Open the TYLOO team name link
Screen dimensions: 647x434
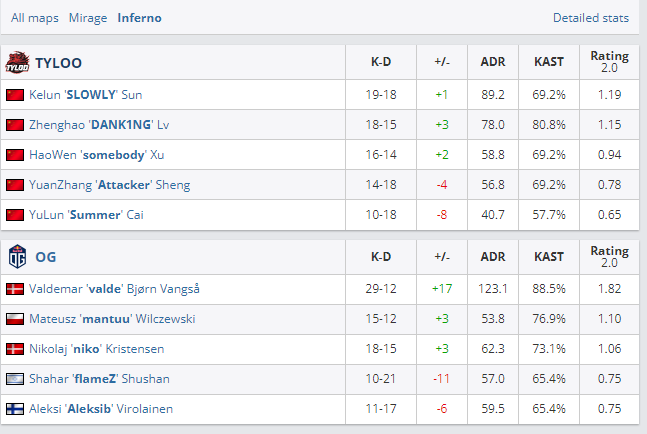click(59, 63)
